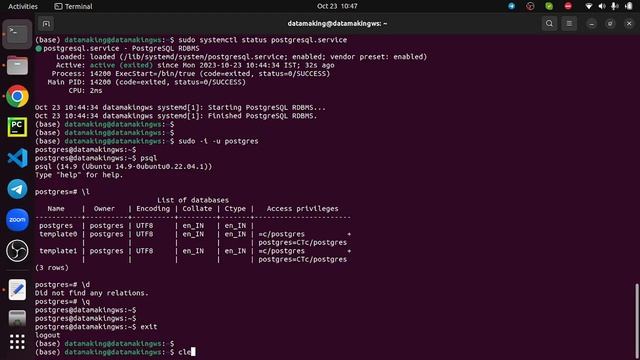The height and width of the screenshot is (360, 640).
Task: Launch Zoom from the dock
Action: 17,220
